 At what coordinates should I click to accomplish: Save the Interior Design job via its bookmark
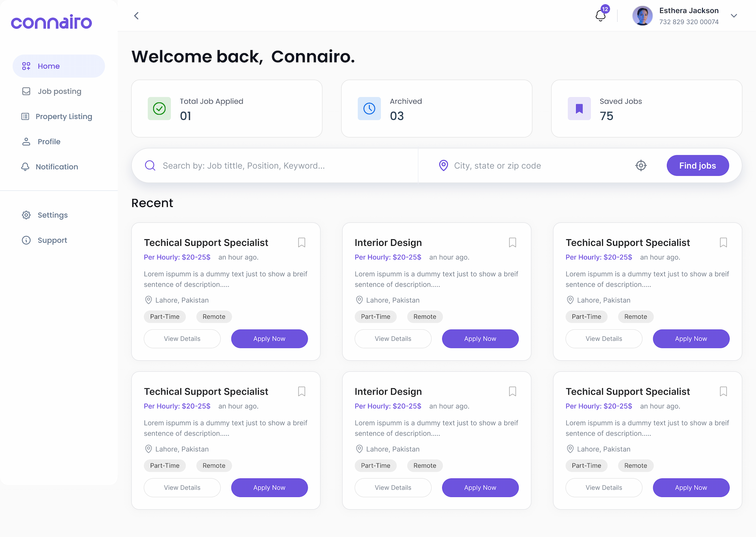512,242
